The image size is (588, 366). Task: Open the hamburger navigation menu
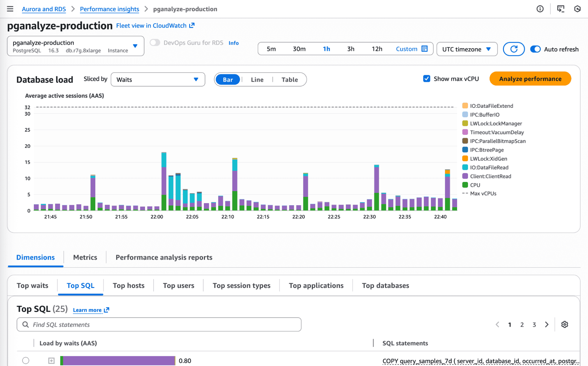click(x=10, y=9)
